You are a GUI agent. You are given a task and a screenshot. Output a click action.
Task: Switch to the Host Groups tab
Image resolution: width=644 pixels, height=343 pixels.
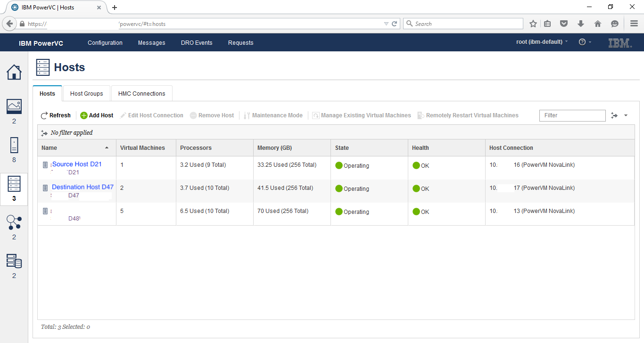87,94
